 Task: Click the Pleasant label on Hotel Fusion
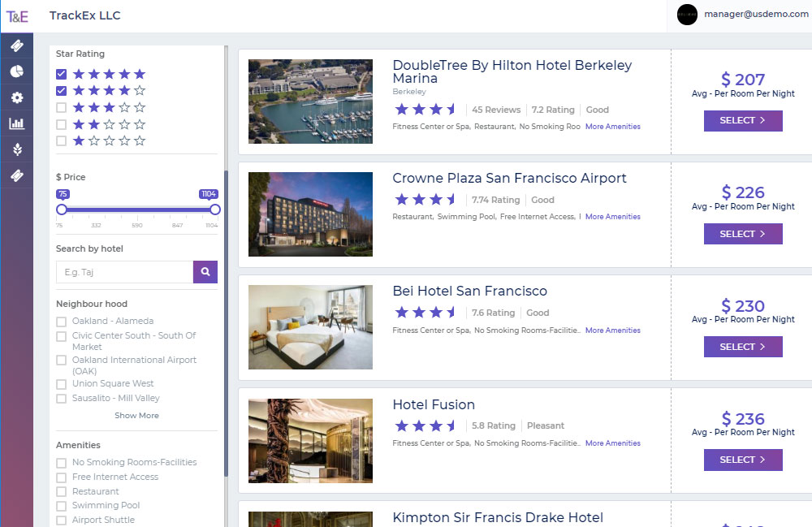[546, 425]
